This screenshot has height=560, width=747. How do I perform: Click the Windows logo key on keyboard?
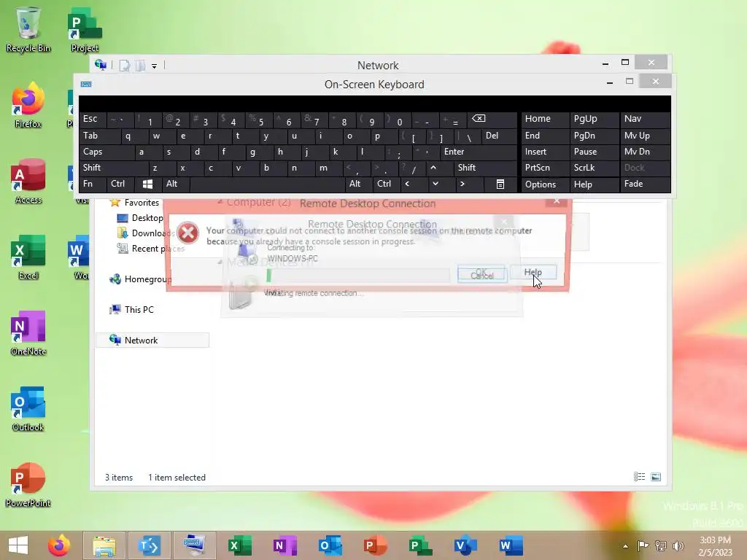[147, 184]
